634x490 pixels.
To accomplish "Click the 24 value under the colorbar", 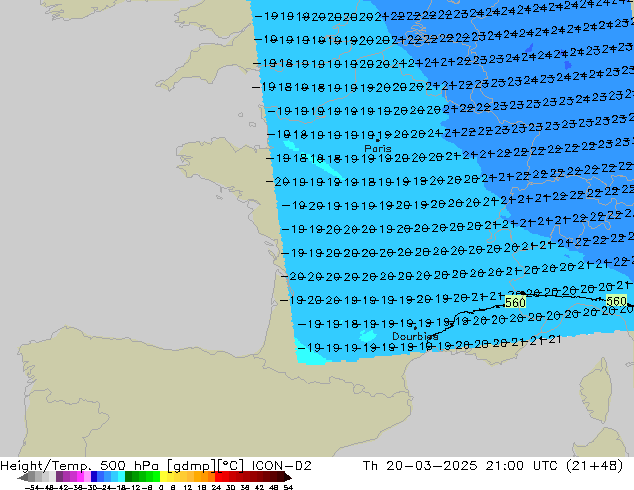I will [216, 487].
